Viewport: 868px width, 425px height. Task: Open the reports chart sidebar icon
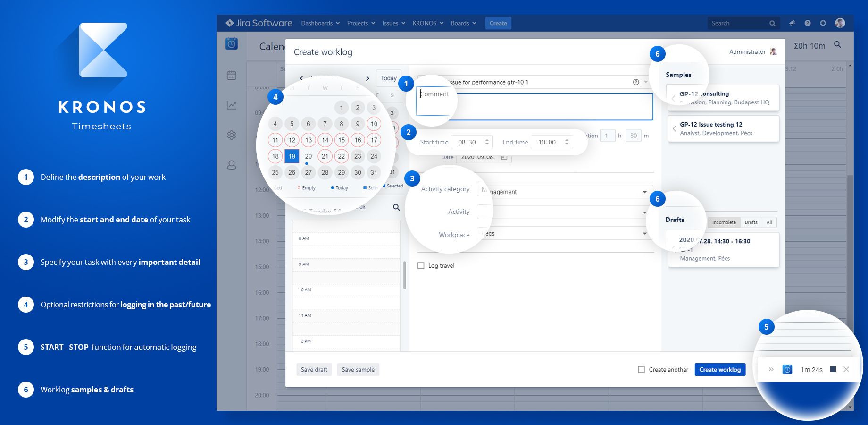coord(231,105)
